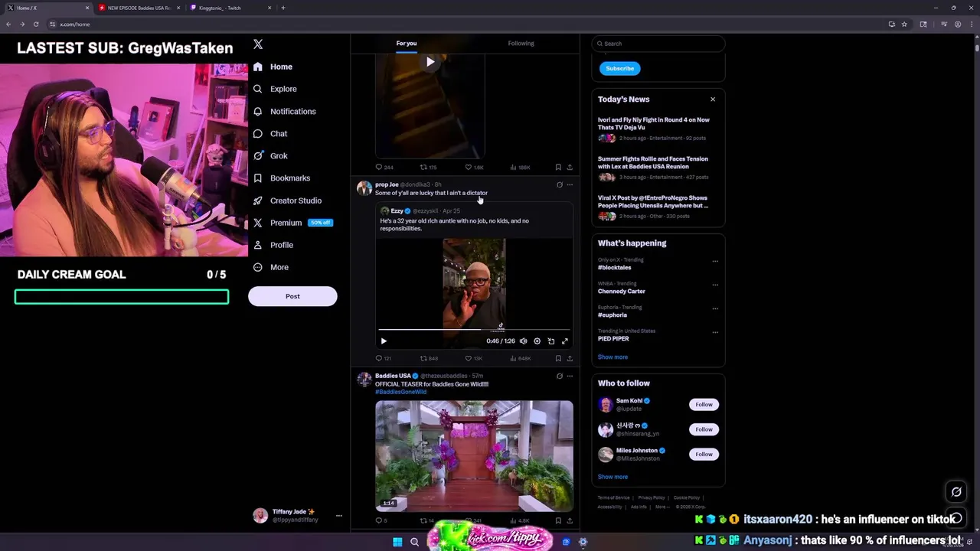The height and width of the screenshot is (551, 980).
Task: Open a new browser tab
Action: click(283, 8)
